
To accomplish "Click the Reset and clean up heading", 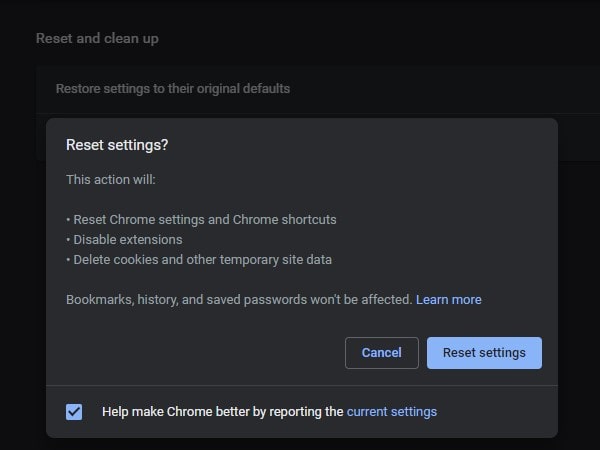I will tap(97, 39).
